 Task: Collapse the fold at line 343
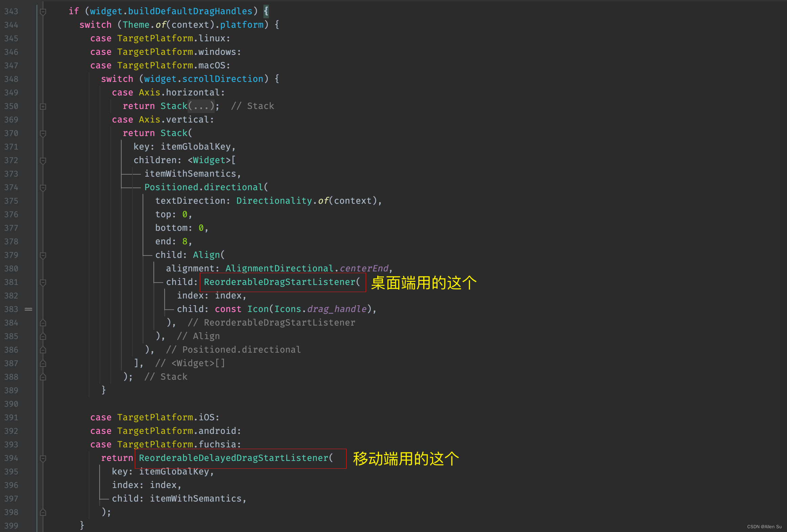(43, 12)
